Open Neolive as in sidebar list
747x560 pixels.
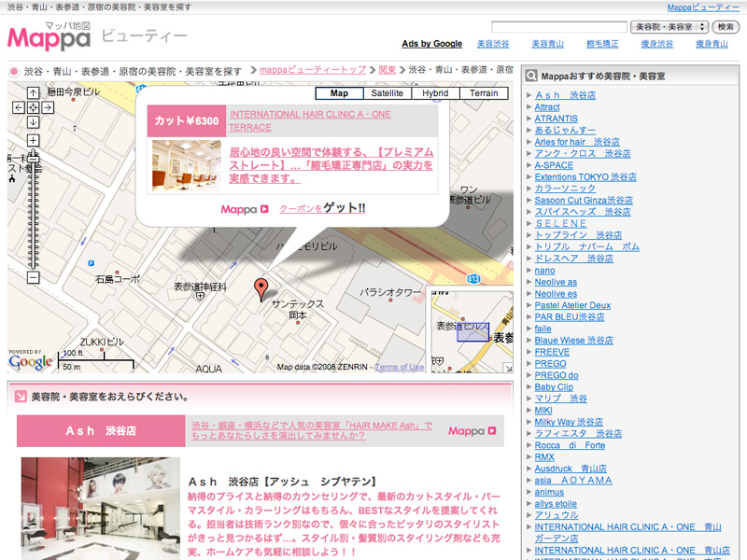click(x=556, y=282)
